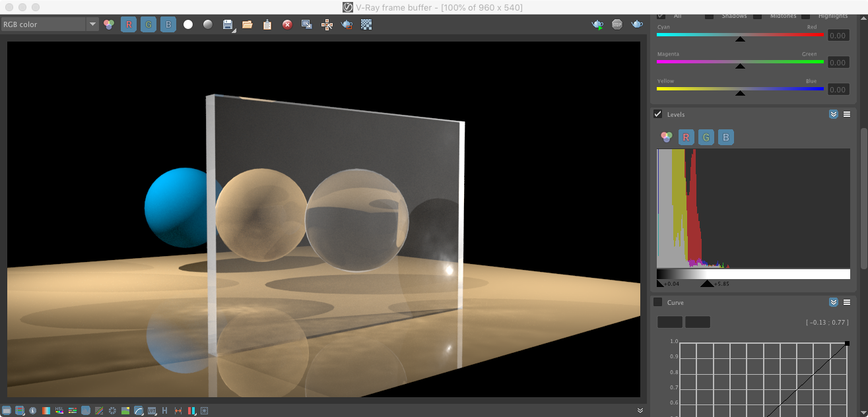Collapse the Levels panel with its chevron button
The width and height of the screenshot is (868, 417).
tap(834, 114)
